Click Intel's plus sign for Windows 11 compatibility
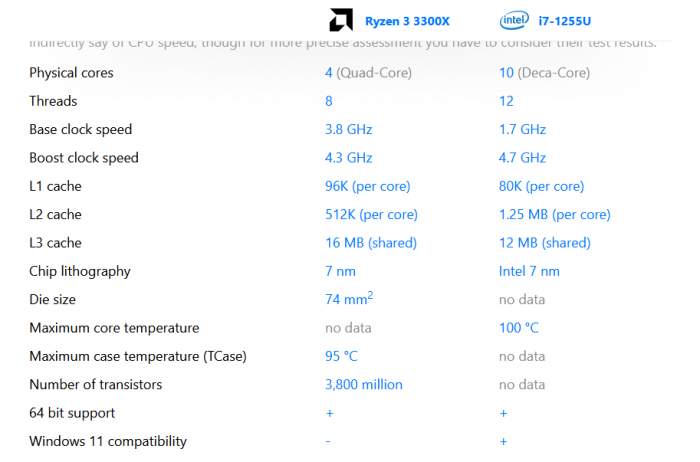700x462 pixels. click(x=503, y=441)
